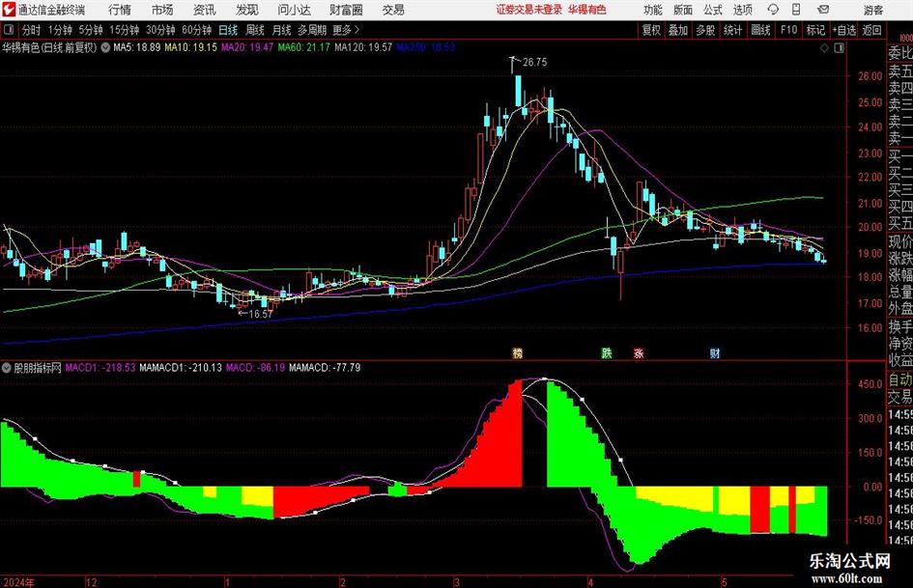Open the 版面 menu

point(683,10)
